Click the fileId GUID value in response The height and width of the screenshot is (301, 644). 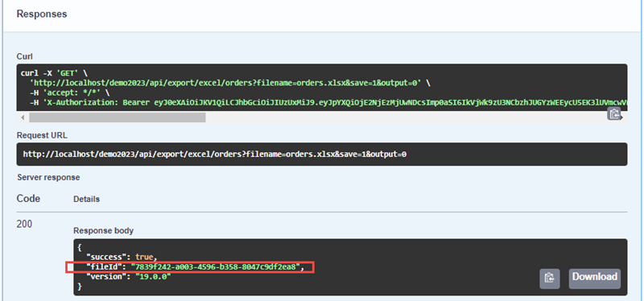tap(215, 267)
